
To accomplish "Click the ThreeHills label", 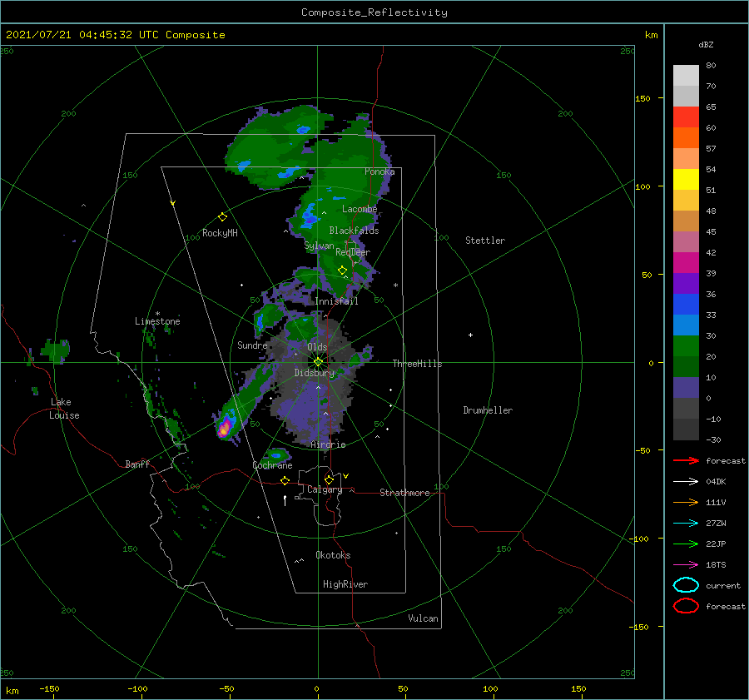I will (418, 364).
